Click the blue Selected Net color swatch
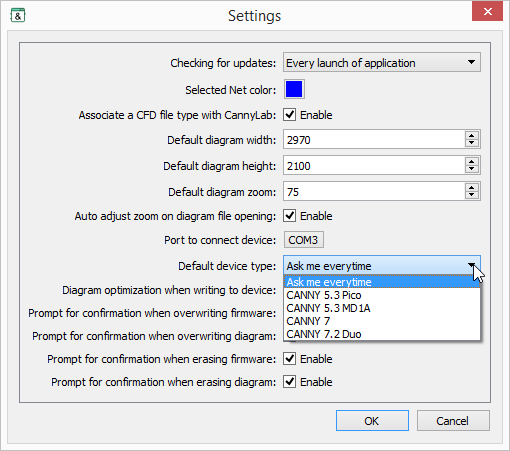 (x=294, y=89)
